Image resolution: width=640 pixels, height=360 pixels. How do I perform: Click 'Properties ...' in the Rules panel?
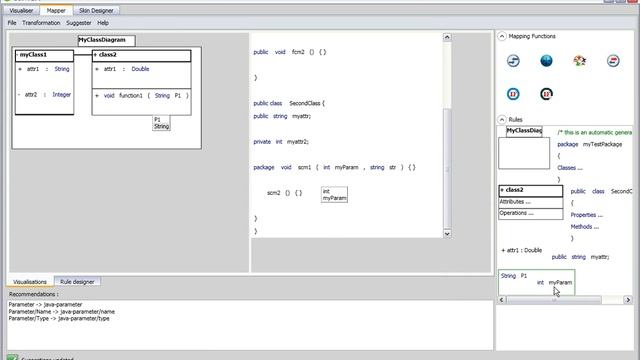click(x=587, y=215)
